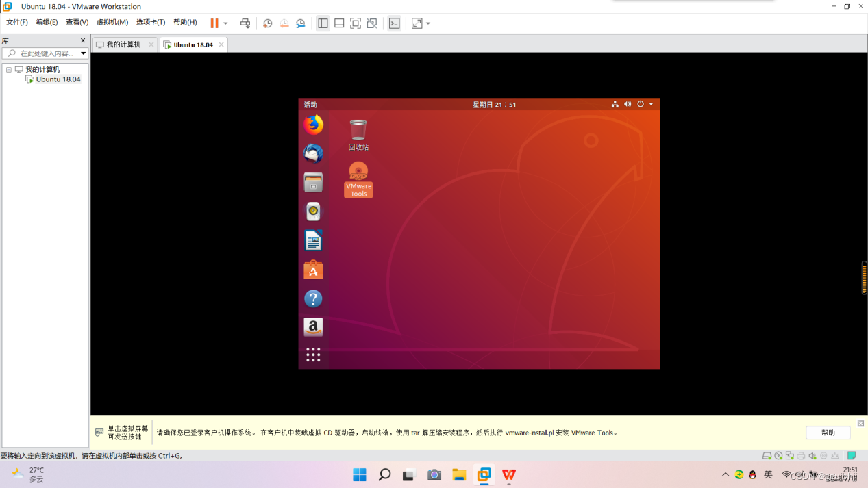This screenshot has width=868, height=488.
Task: Expand the stretch display dropdown arrow
Action: [428, 23]
